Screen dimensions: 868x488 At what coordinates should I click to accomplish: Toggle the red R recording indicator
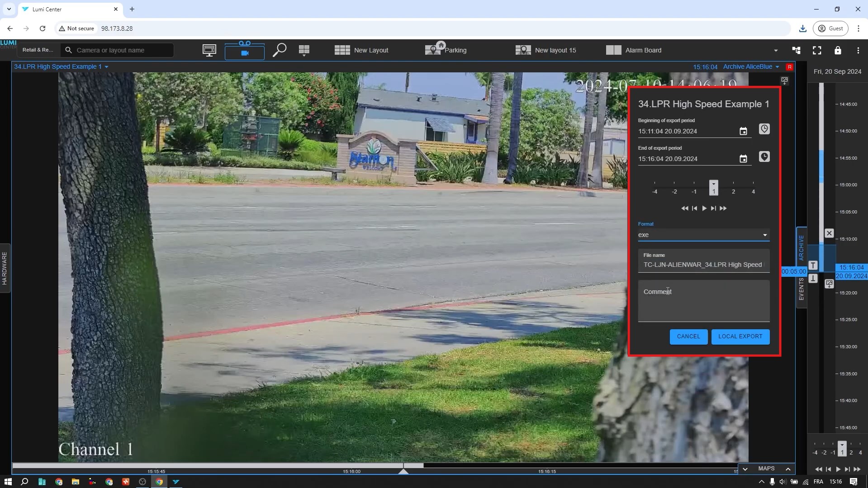(789, 67)
